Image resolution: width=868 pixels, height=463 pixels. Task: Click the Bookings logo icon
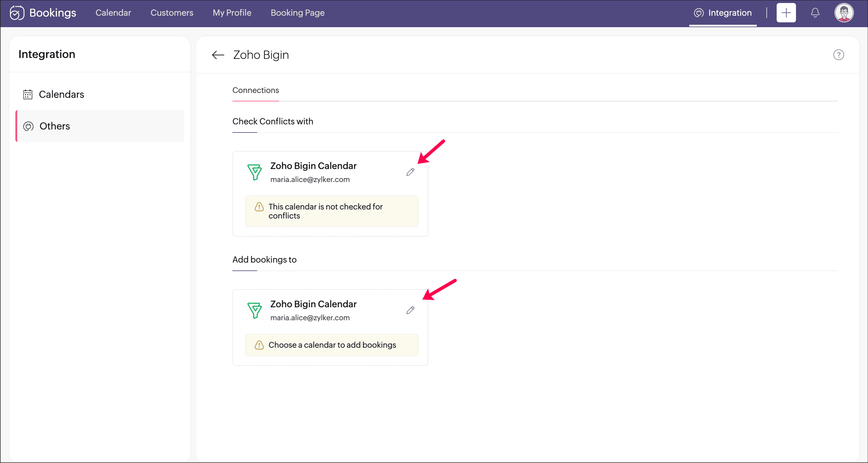pos(17,13)
